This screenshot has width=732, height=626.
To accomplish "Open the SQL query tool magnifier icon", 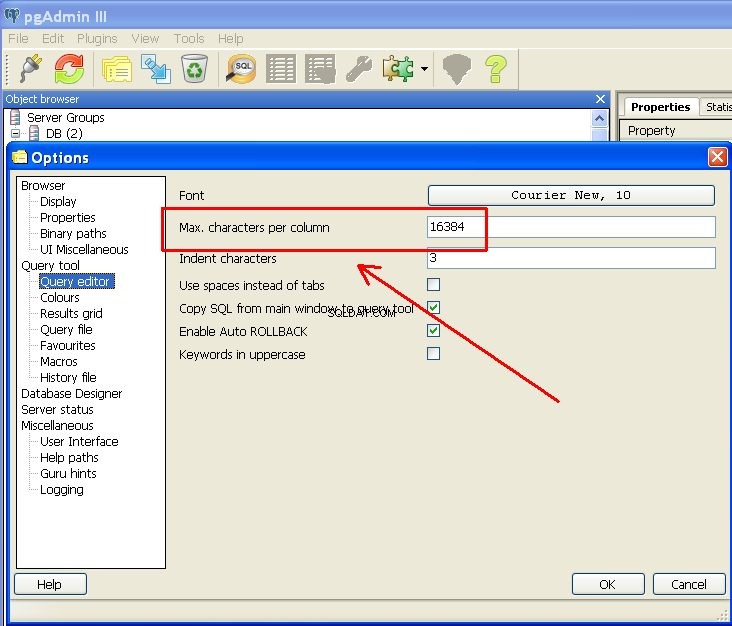I will coord(241,69).
